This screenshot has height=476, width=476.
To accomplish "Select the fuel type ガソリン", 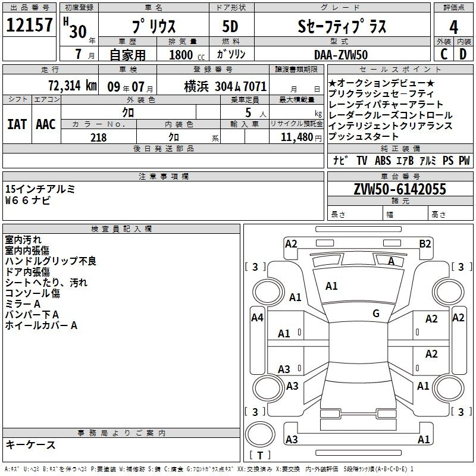I will pos(231,54).
